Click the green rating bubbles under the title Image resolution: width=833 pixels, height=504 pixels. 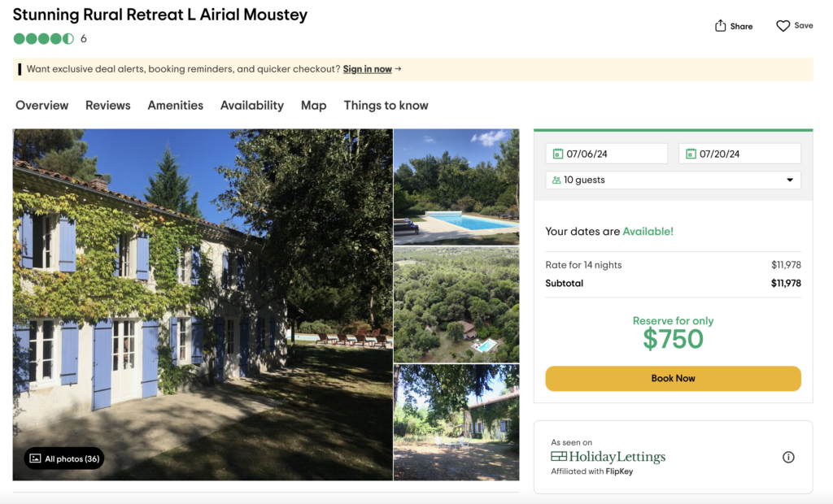coord(41,38)
